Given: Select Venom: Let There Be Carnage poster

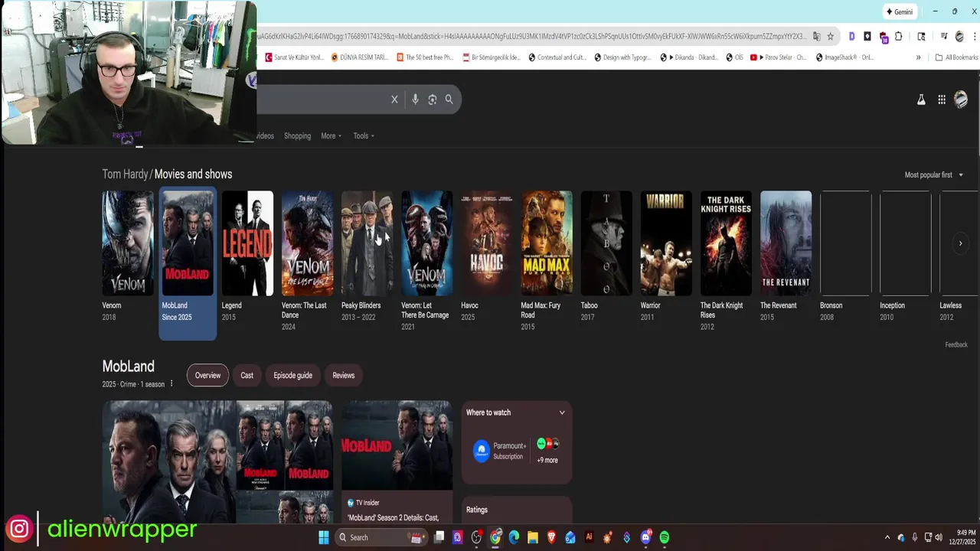Looking at the screenshot, I should 426,243.
